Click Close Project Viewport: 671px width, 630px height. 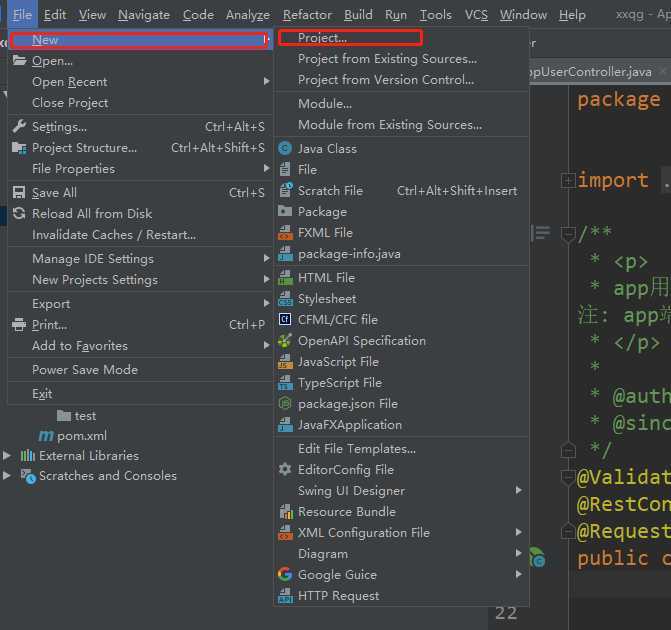click(x=70, y=103)
